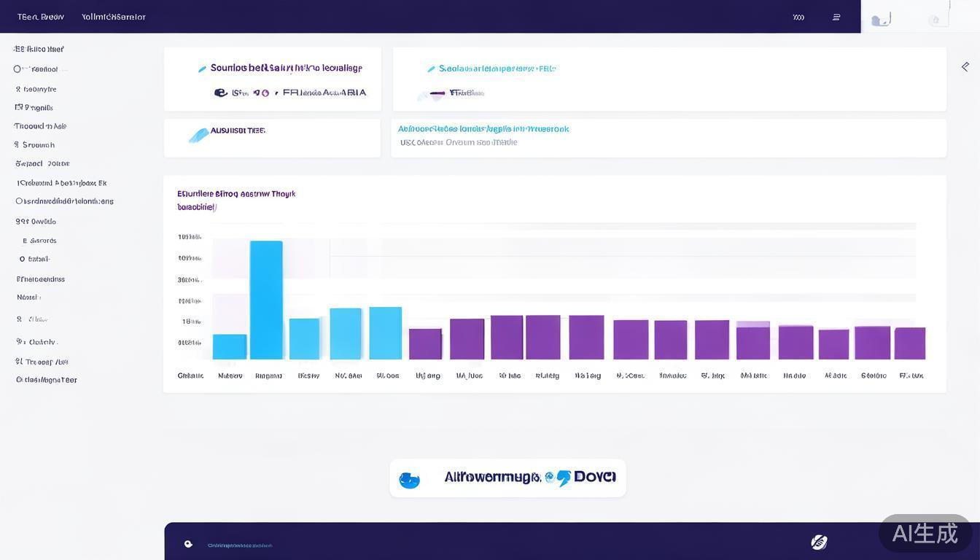Expand the 'Thoound' sidebar section
This screenshot has height=560, width=980.
coord(40,126)
